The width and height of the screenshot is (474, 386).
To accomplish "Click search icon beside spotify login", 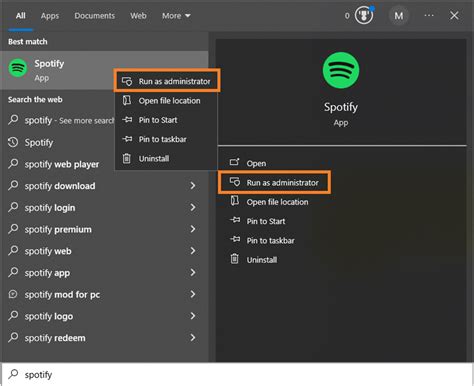I will tap(13, 207).
